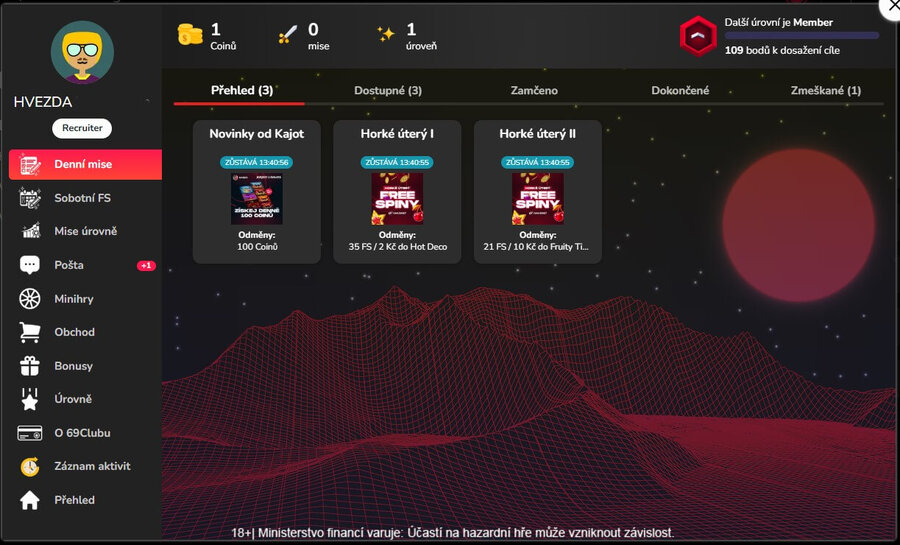Screen dimensions: 900x545
Task: Click the Recruiter badge button
Action: click(x=82, y=128)
